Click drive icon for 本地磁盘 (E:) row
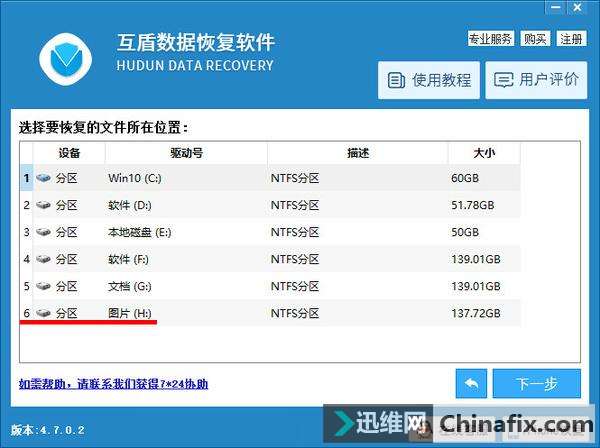The height and width of the screenshot is (448, 600). coord(43,232)
